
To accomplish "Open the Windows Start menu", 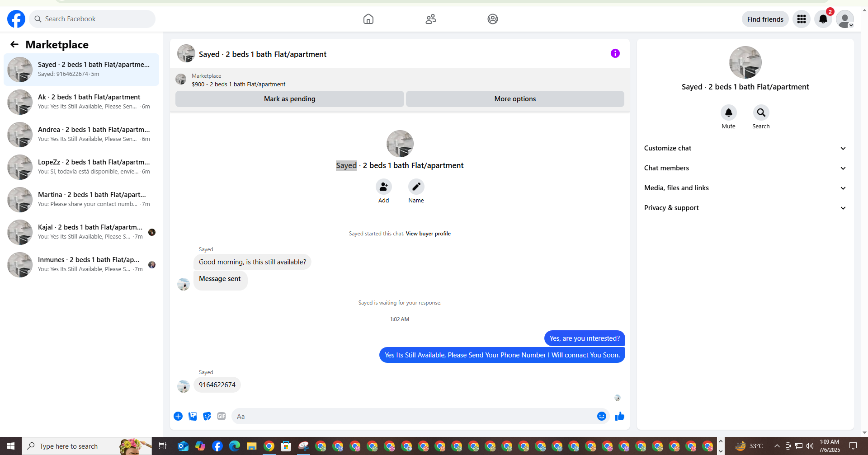I will (11, 446).
